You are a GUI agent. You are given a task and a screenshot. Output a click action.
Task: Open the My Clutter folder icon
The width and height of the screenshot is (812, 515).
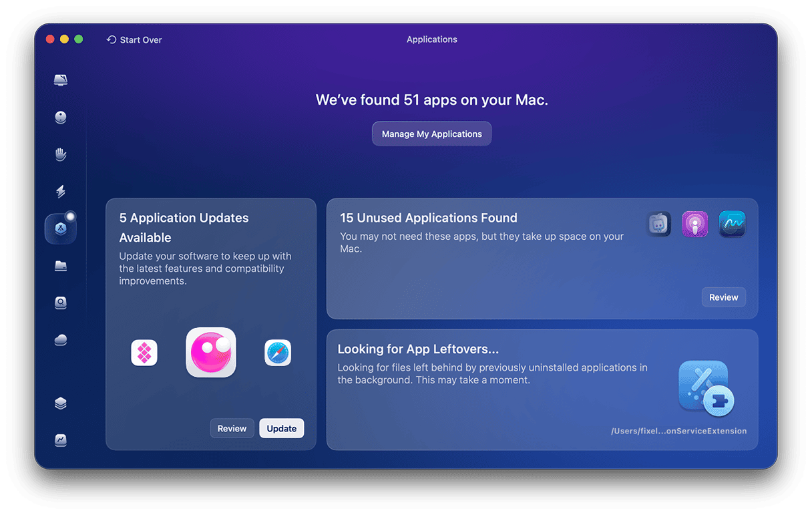click(61, 266)
